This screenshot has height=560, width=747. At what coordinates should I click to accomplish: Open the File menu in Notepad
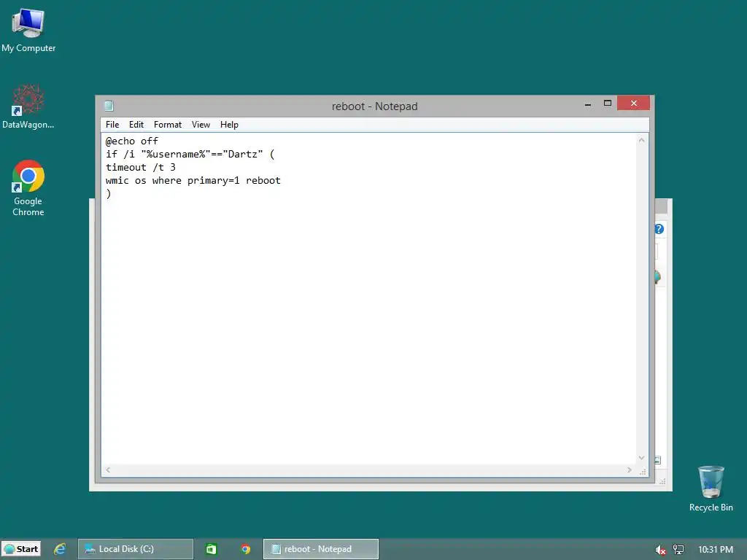point(112,125)
